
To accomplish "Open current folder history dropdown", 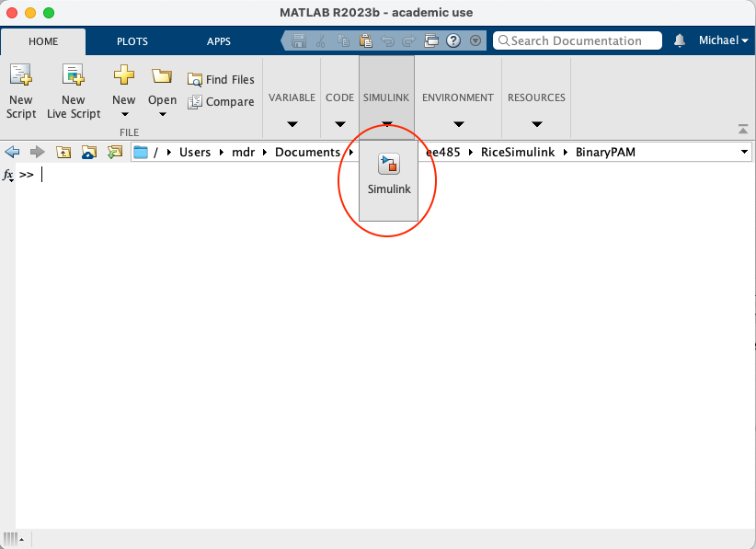I will click(x=744, y=152).
